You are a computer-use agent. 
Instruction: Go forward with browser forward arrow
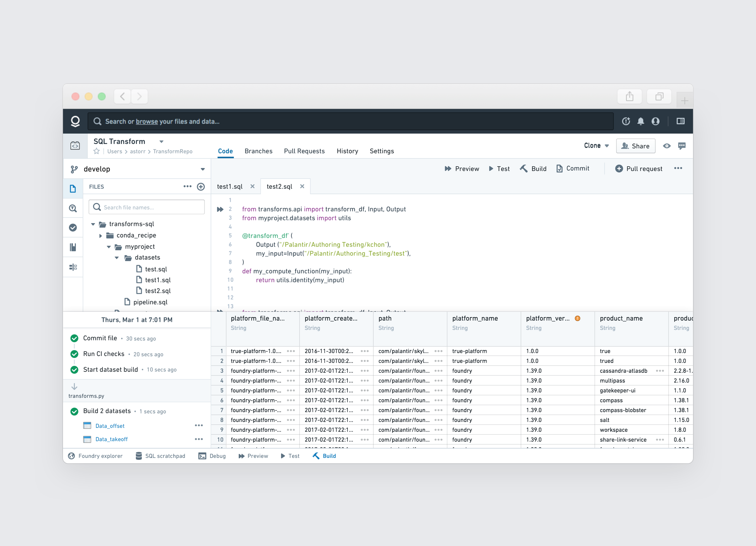(x=139, y=97)
